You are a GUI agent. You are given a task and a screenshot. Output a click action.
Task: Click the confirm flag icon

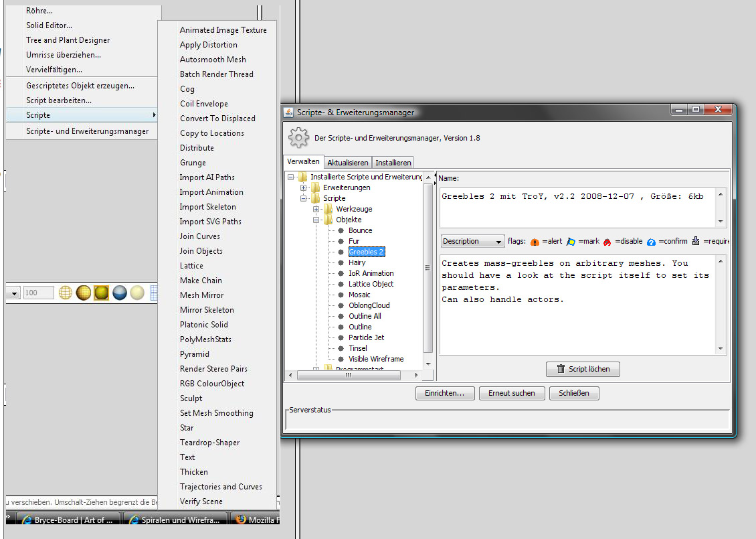[651, 242]
